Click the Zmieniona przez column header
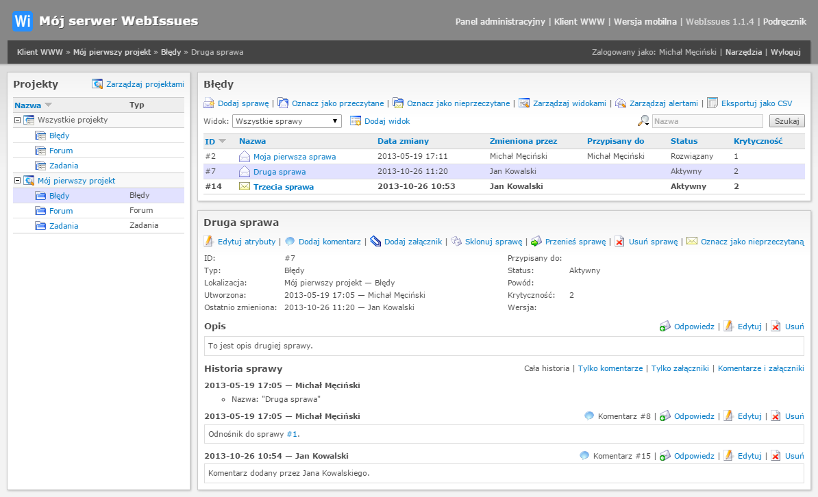The height and width of the screenshot is (497, 818). point(523,141)
